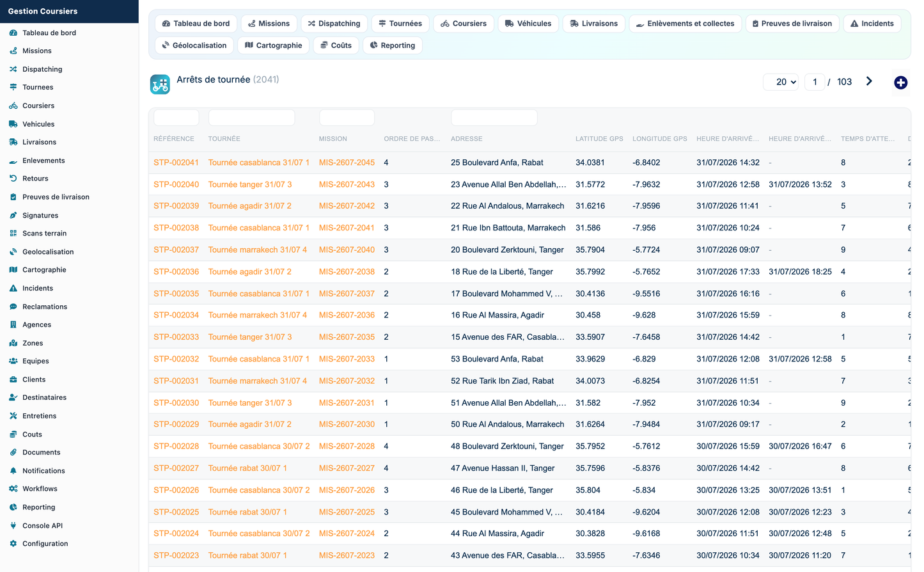Click the Référence column filter field
924x572 pixels.
176,118
